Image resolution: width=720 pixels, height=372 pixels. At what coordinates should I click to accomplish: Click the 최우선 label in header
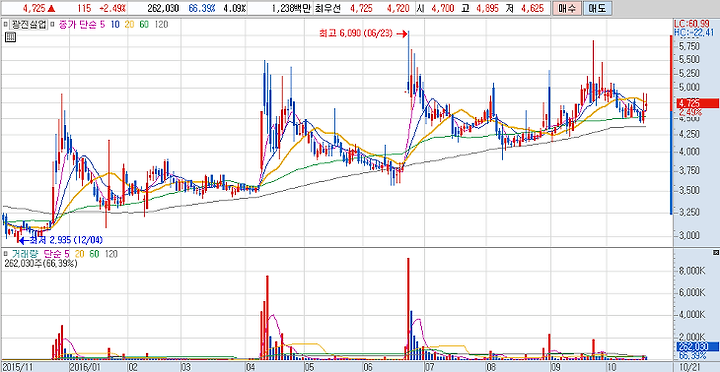[x=329, y=8]
